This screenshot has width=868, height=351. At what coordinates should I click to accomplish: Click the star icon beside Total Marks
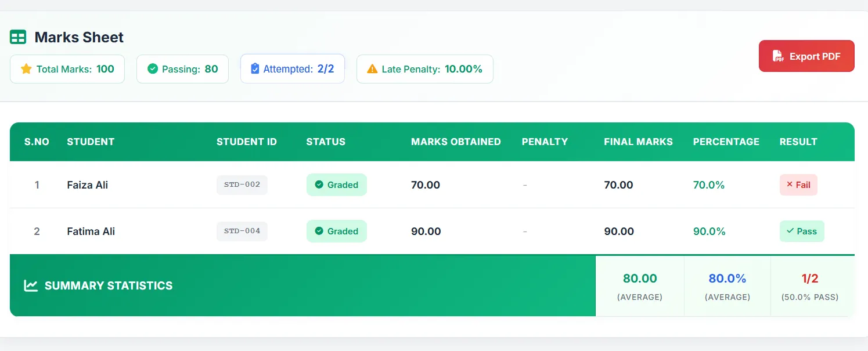click(x=26, y=69)
